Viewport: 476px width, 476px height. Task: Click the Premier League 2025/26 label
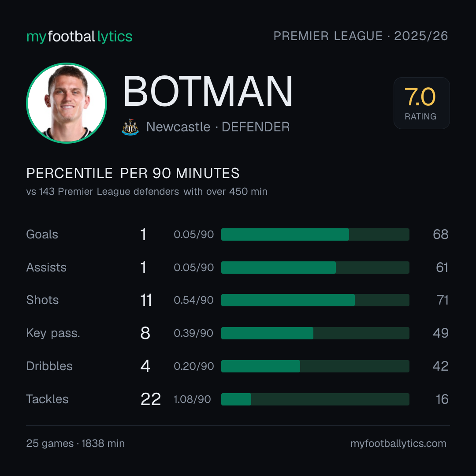[361, 36]
